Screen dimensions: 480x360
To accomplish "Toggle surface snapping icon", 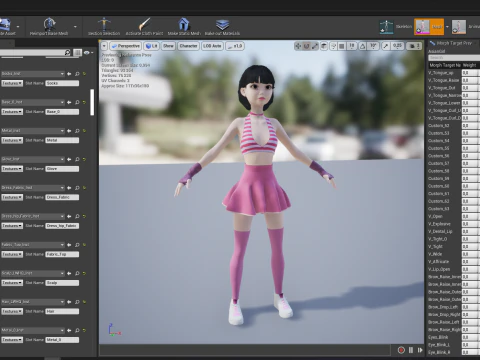I will point(333,46).
